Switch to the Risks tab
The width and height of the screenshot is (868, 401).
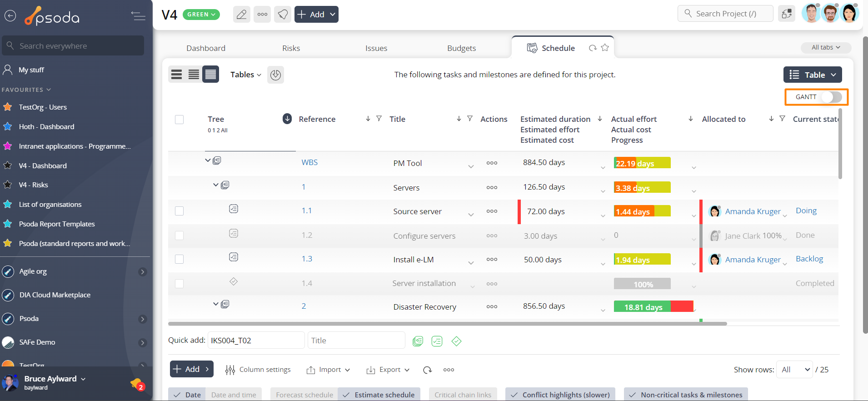[x=291, y=48]
